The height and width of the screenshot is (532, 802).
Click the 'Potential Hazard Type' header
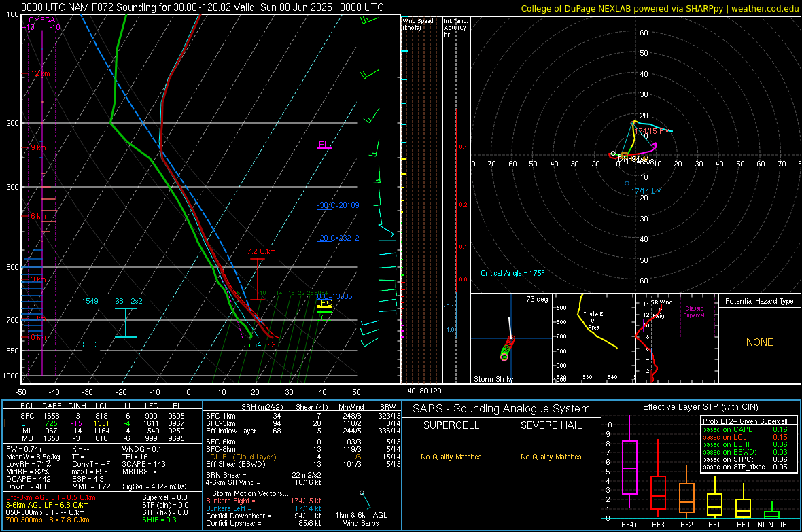[x=759, y=301]
